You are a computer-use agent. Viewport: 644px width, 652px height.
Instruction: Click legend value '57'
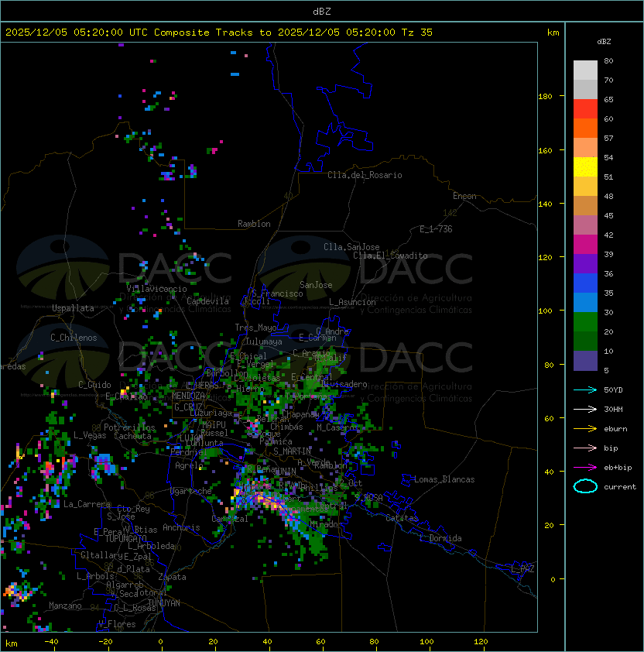tap(608, 138)
